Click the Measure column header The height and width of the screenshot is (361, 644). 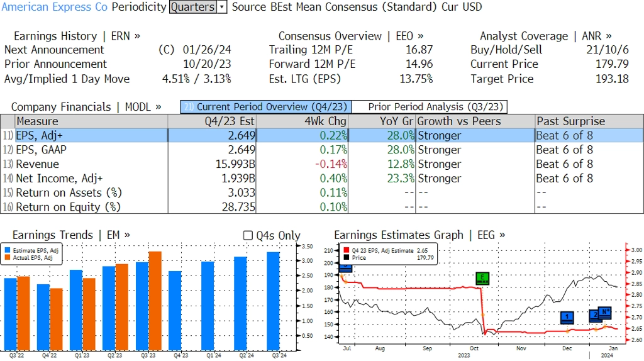91,121
